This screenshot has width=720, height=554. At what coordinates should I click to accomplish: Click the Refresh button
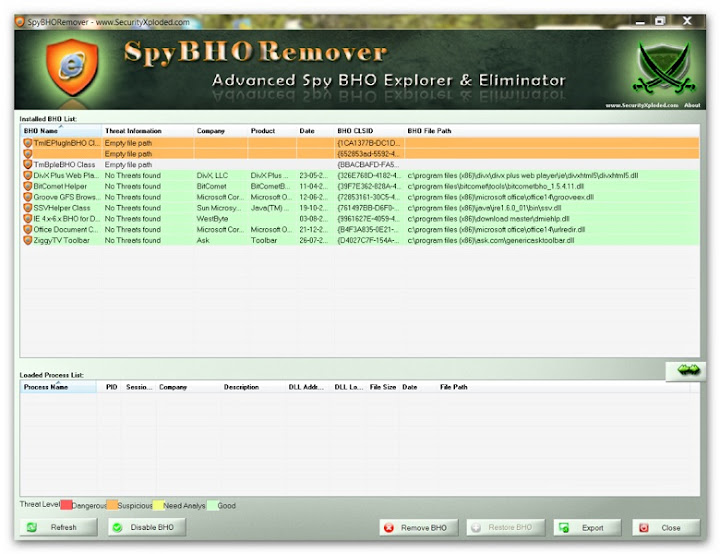[x=58, y=527]
